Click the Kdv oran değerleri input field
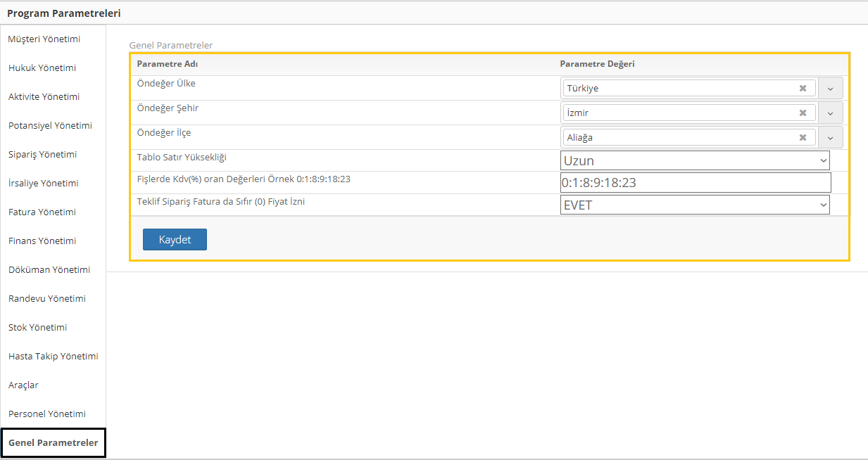This screenshot has height=460, width=868. click(695, 183)
